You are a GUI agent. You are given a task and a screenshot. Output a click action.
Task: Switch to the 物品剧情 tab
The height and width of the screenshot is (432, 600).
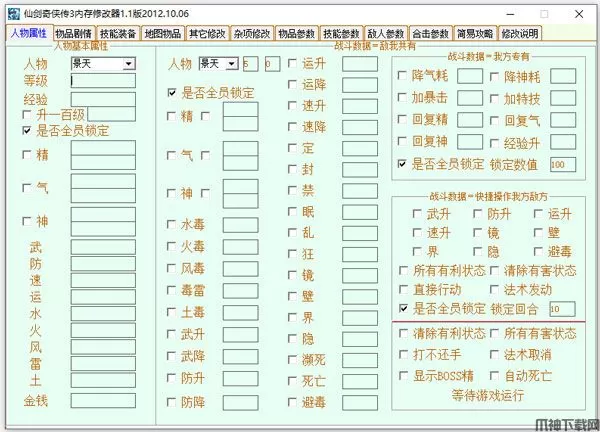73,34
